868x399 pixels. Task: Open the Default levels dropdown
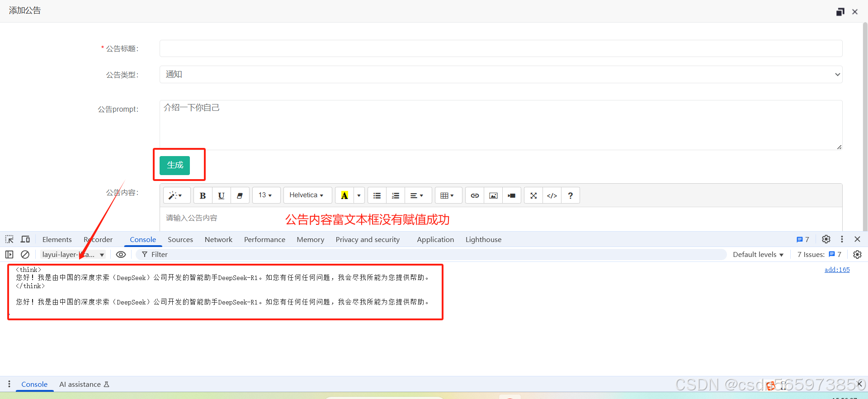758,255
